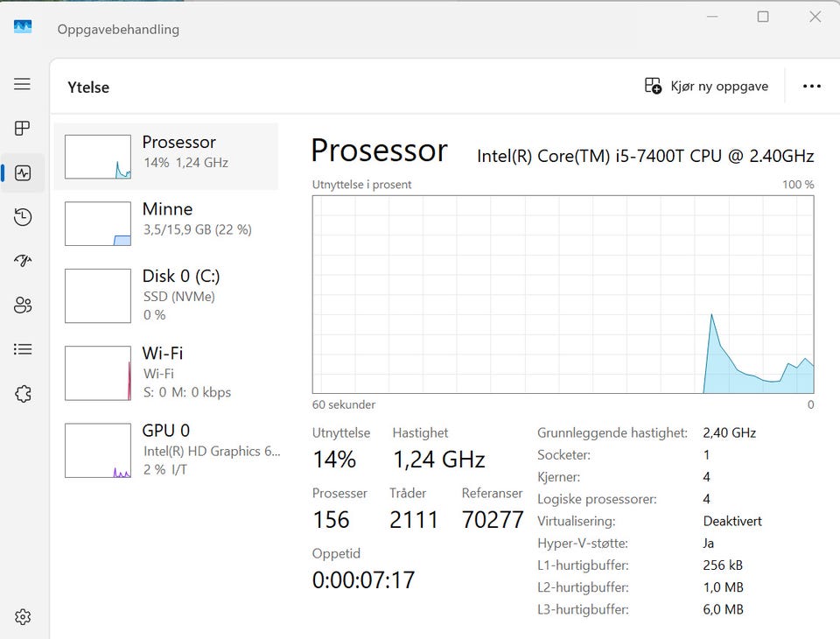The image size is (840, 639).
Task: Select the Prosessor performance entry
Action: click(x=166, y=156)
